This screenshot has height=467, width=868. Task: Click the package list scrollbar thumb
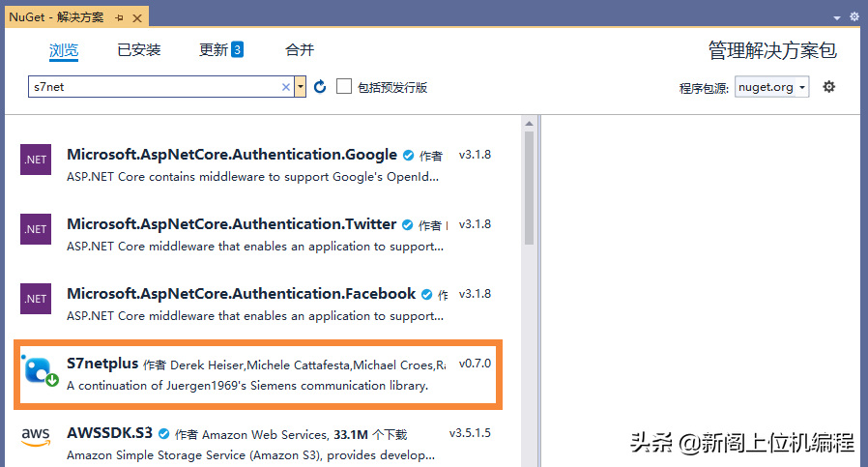(530, 188)
